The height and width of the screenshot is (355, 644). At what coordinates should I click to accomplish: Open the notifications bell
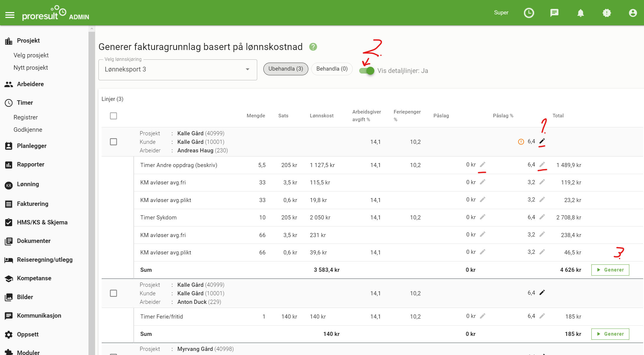tap(581, 13)
